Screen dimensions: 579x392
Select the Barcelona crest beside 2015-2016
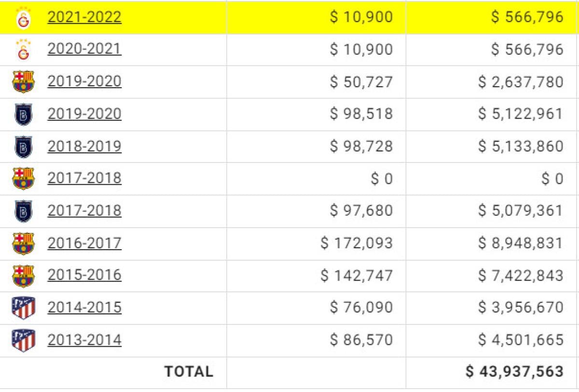coord(23,276)
